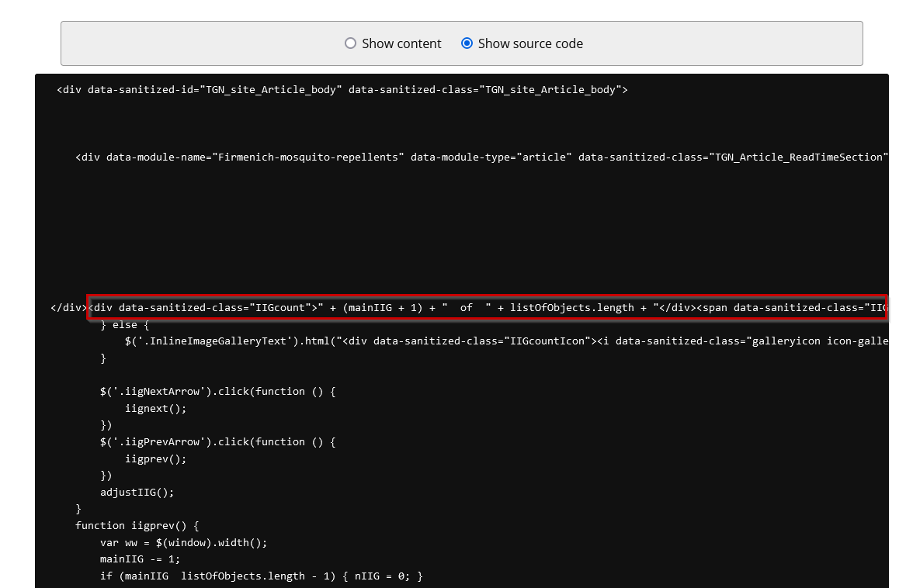906x588 pixels.
Task: Click the 'nIIG = 0;' if-statement line
Action: click(x=261, y=576)
